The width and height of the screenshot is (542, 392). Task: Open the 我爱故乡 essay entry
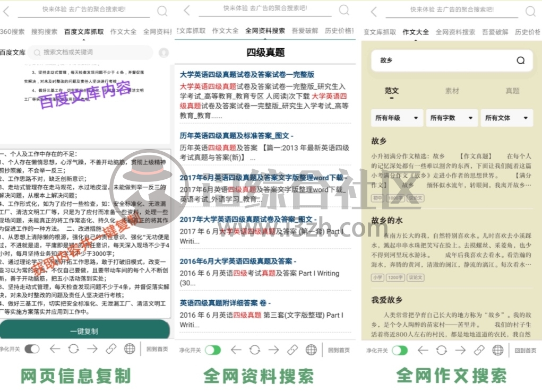pos(387,300)
